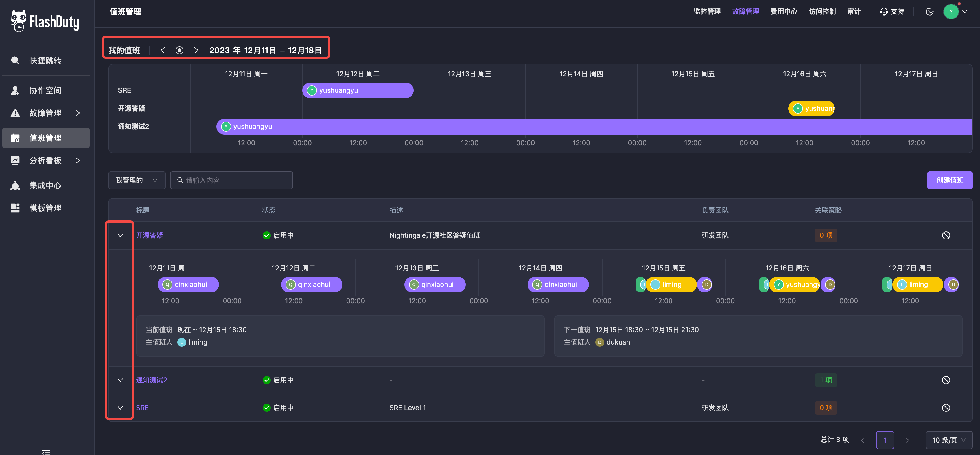Disable the 开源答疑 schedule
980x455 pixels.
click(x=946, y=235)
